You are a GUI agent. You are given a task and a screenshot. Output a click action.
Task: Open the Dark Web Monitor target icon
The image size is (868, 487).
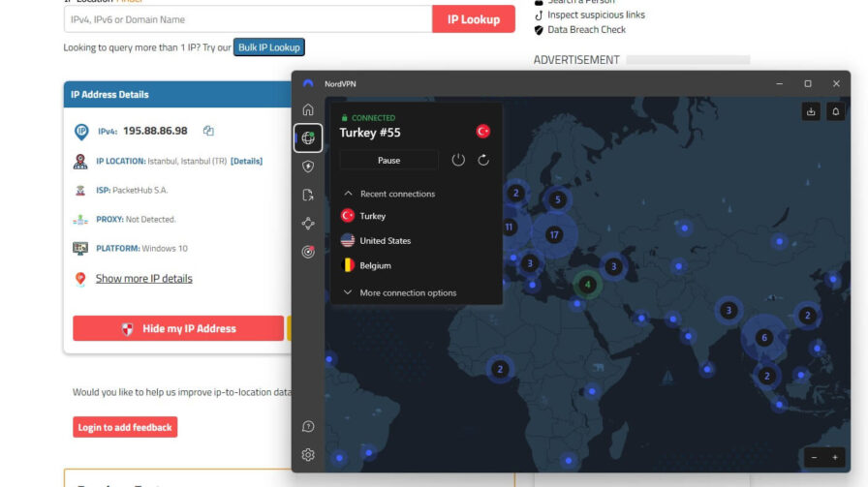tap(308, 252)
